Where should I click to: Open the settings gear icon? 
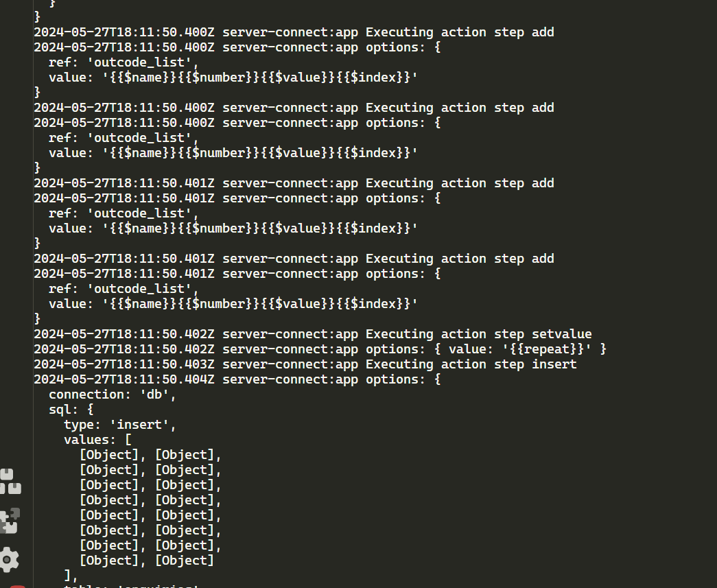10,559
